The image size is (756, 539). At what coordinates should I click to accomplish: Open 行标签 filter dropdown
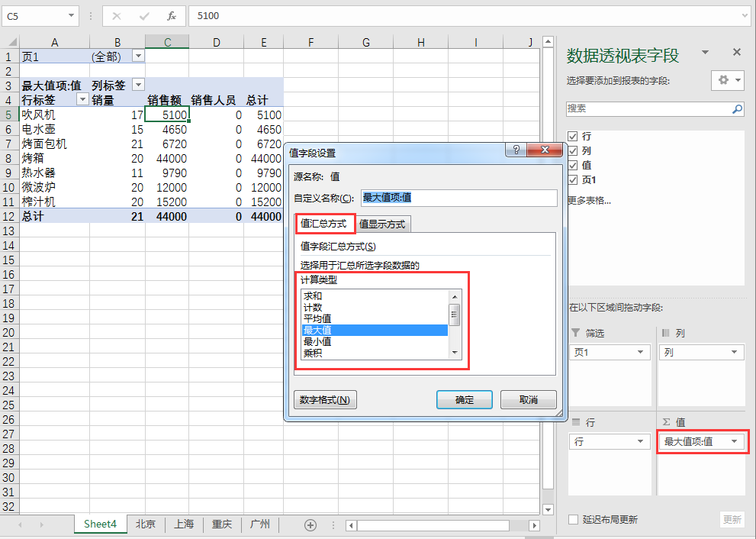pos(82,99)
